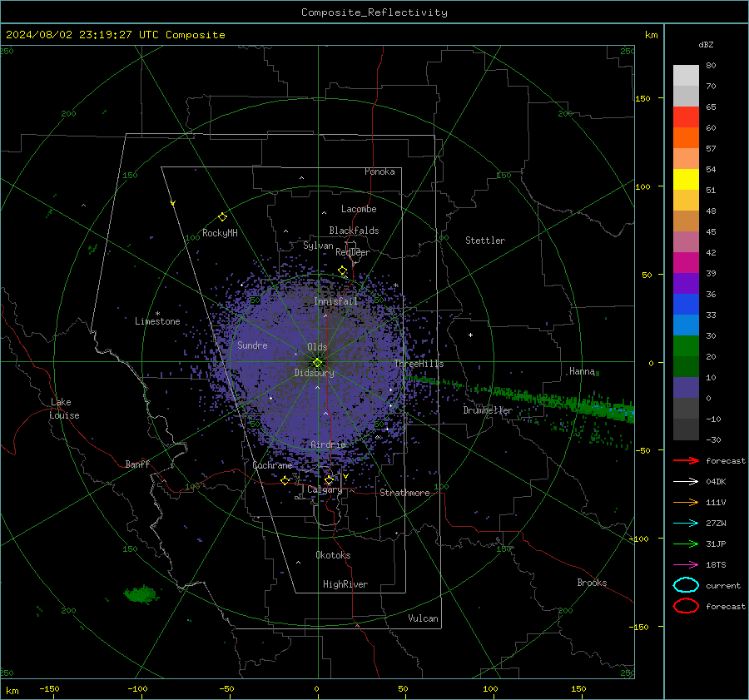The image size is (749, 700).
Task: Select the tan 45-48 dBZ swatch
Action: click(686, 221)
